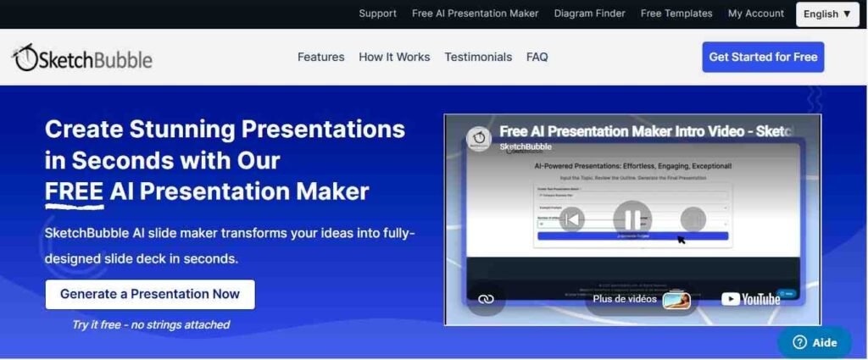Click 'Try it free - no strings attached'
This screenshot has height=360, width=868.
coord(151,324)
